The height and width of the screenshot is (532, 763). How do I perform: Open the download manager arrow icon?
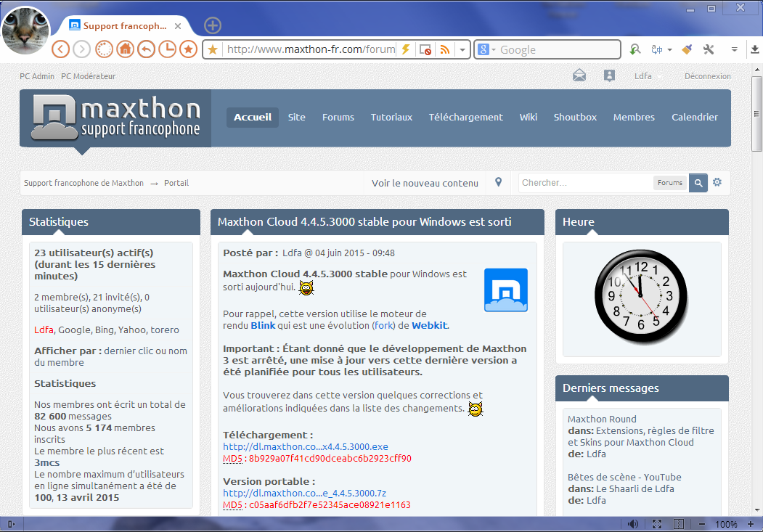[x=755, y=49]
